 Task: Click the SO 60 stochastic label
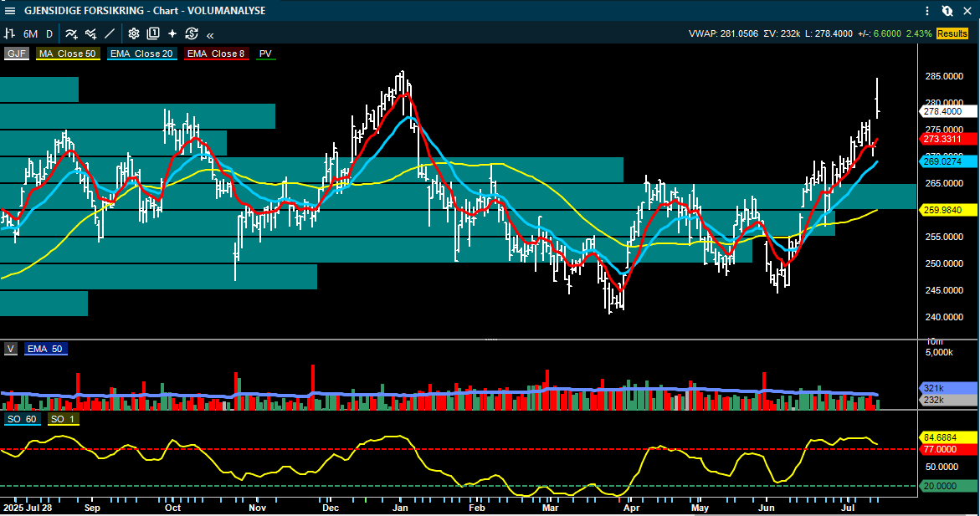22,419
